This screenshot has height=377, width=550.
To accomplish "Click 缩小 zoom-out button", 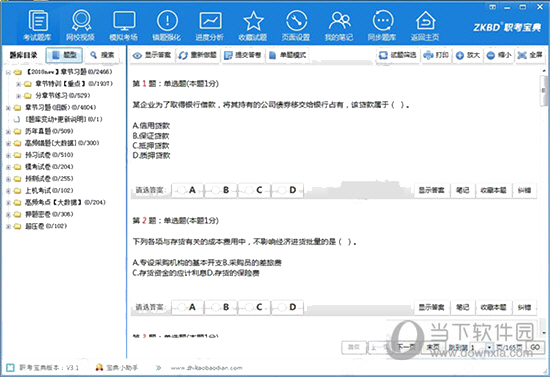I will [499, 55].
